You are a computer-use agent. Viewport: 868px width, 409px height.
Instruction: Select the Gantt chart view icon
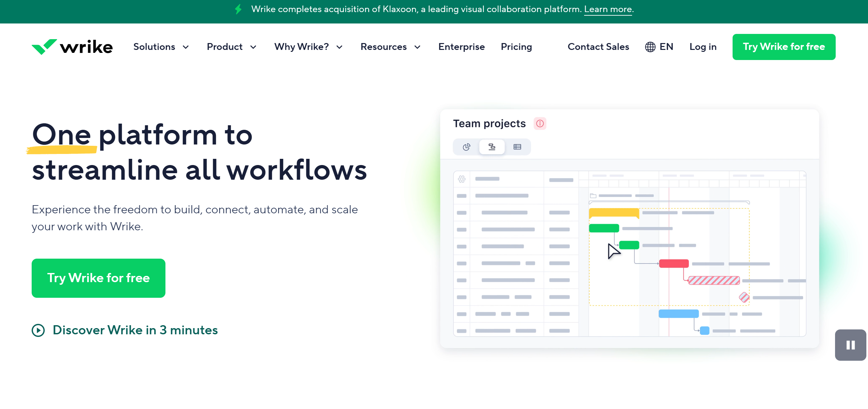(x=492, y=147)
